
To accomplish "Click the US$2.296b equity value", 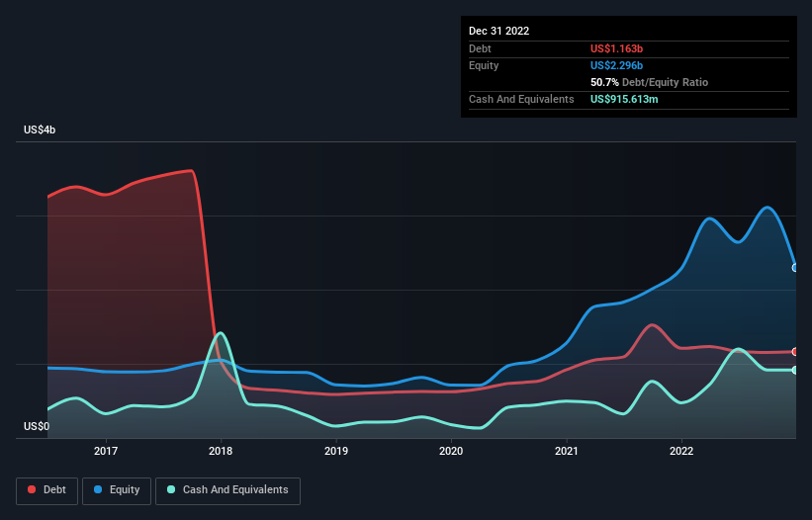I will coord(616,65).
